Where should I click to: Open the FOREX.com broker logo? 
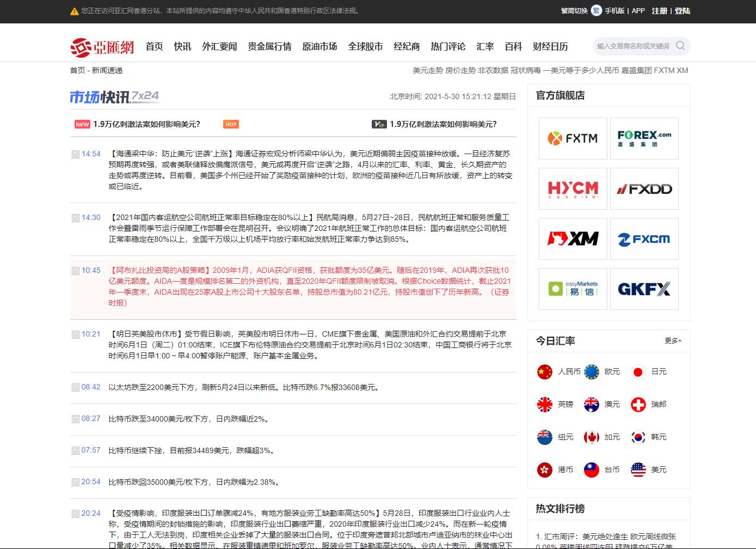pos(644,138)
